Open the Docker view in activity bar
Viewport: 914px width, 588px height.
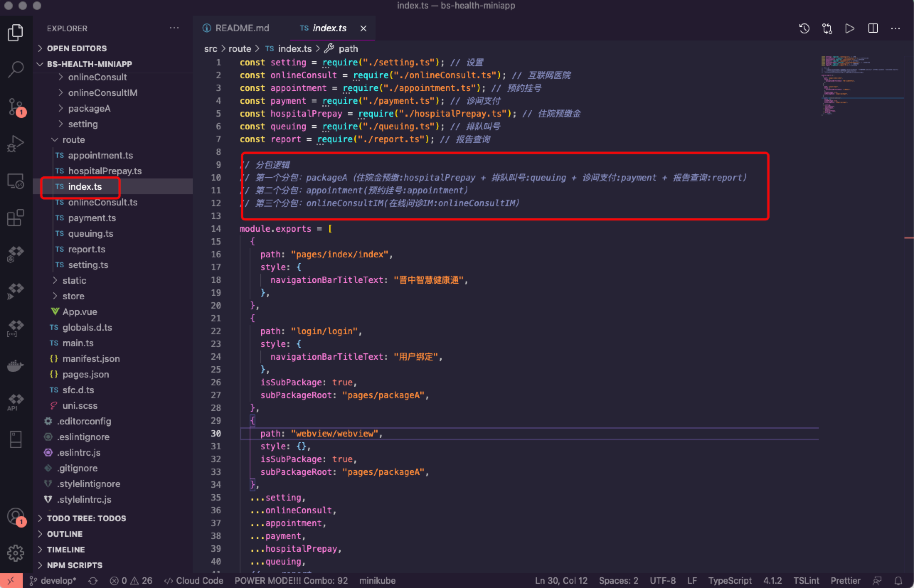(x=15, y=365)
